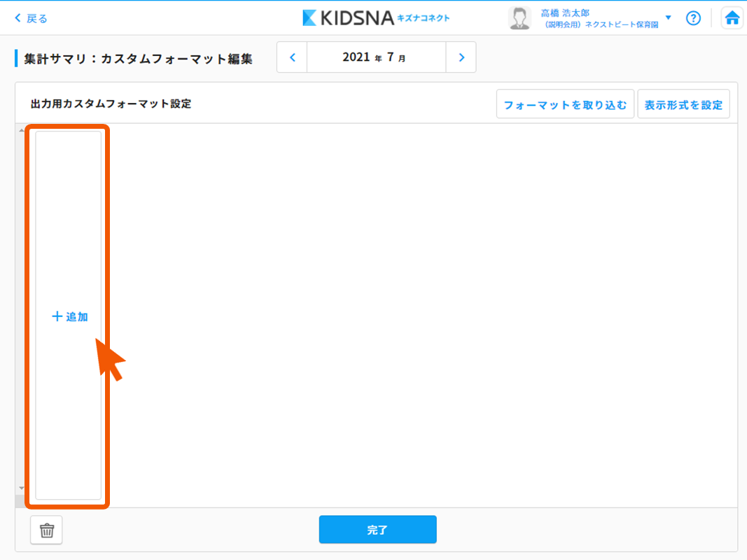747x560 pixels.
Task: Click the back chevron labeled 戻る
Action: [31, 18]
